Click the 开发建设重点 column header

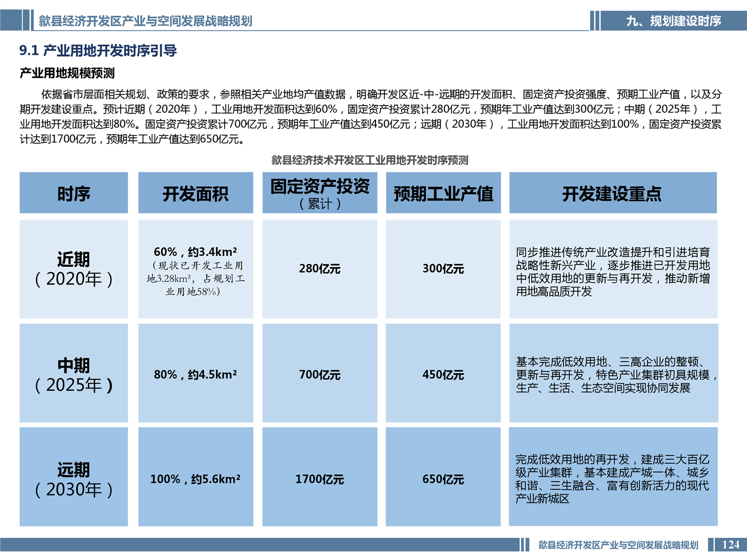click(613, 193)
